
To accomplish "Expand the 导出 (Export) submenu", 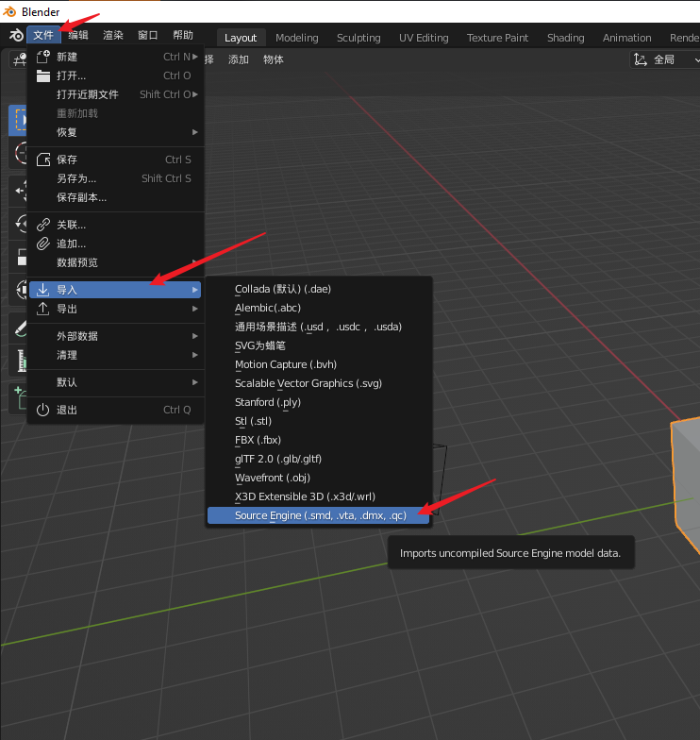I will coord(115,309).
